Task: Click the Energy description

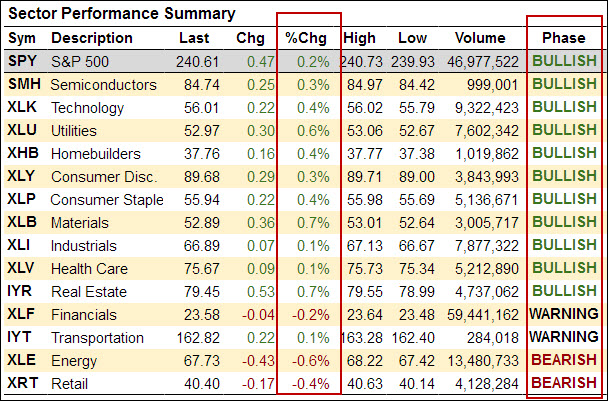Action: pyautogui.click(x=74, y=361)
